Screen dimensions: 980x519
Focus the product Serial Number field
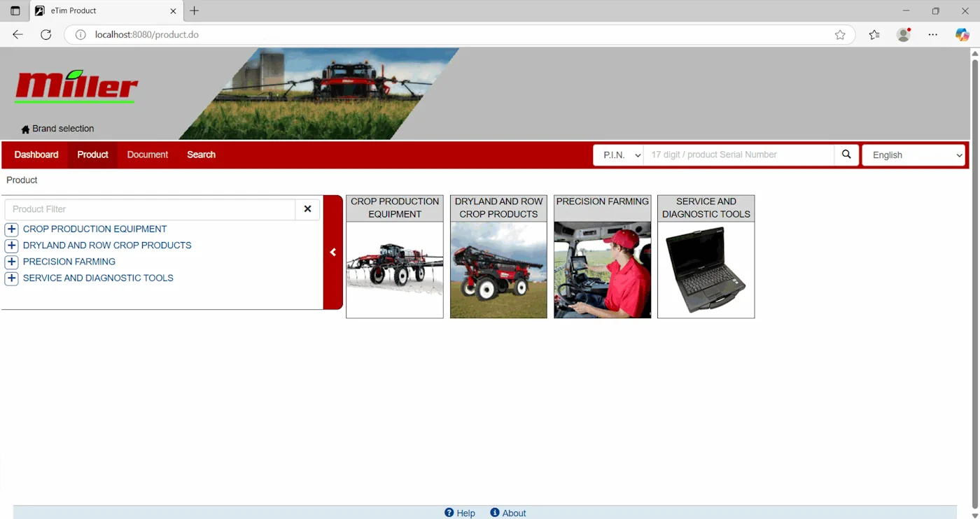[738, 155]
